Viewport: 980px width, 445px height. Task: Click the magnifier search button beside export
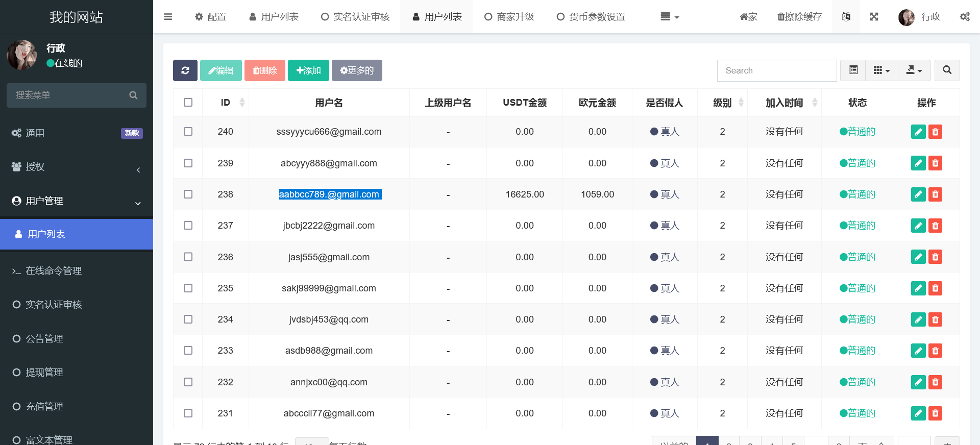947,70
